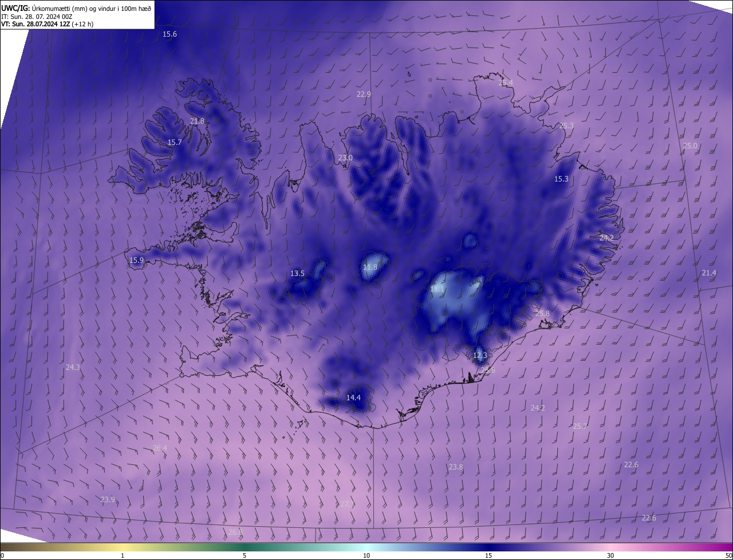Click the 14.4 value label
The image size is (733, 560).
point(353,397)
